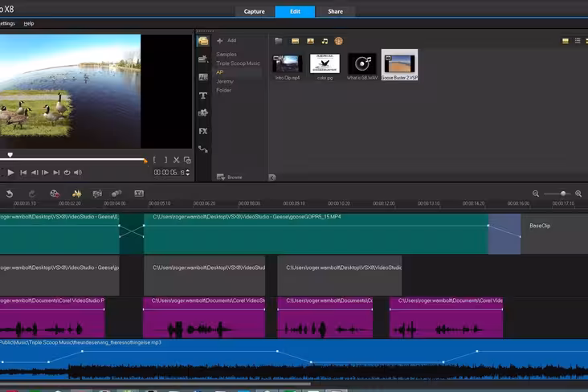Click the undo icon on timeline toolbar
The image size is (588, 392).
10,194
